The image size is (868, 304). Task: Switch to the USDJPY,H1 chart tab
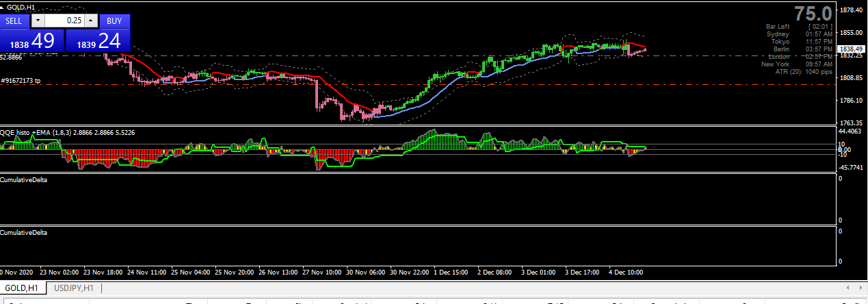click(74, 288)
